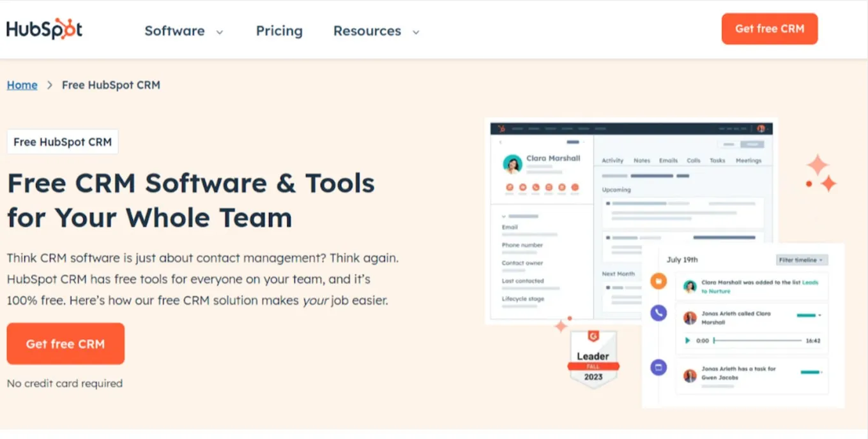
Task: Click the purple calendar task timeline icon
Action: pos(659,368)
